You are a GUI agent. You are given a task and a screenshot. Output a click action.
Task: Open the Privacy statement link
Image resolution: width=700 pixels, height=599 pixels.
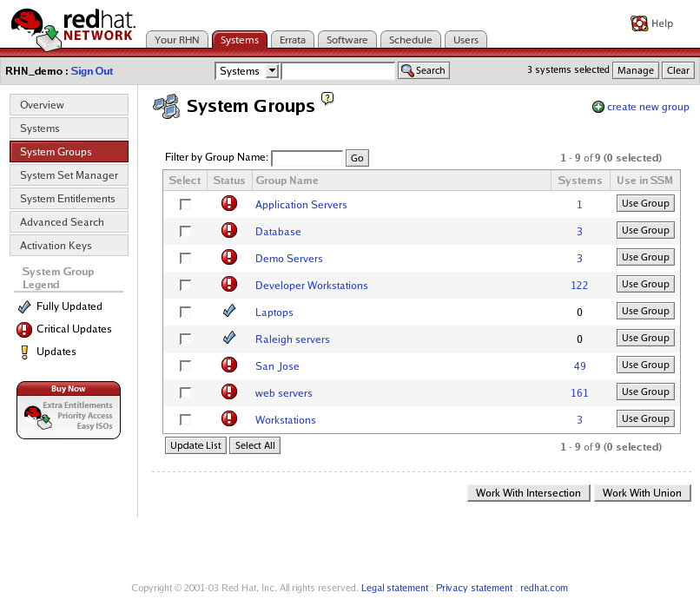click(474, 588)
